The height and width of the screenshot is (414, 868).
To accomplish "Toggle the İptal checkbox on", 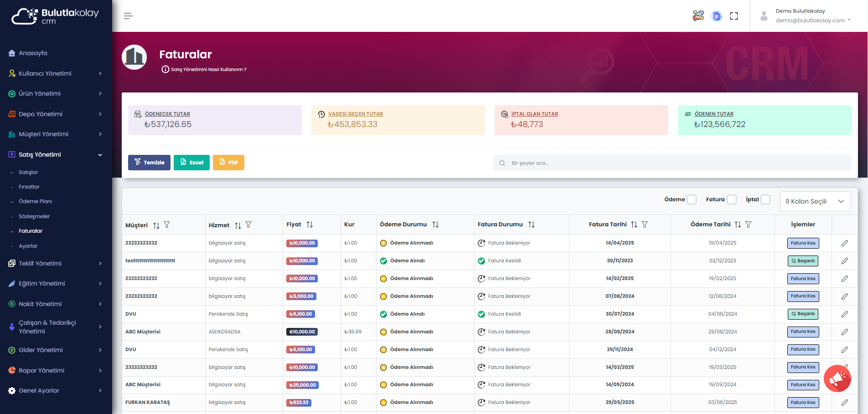I will pos(765,199).
